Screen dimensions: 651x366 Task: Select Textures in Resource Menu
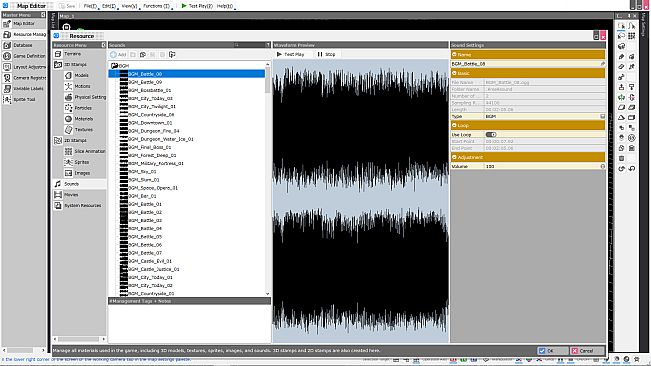coord(84,129)
